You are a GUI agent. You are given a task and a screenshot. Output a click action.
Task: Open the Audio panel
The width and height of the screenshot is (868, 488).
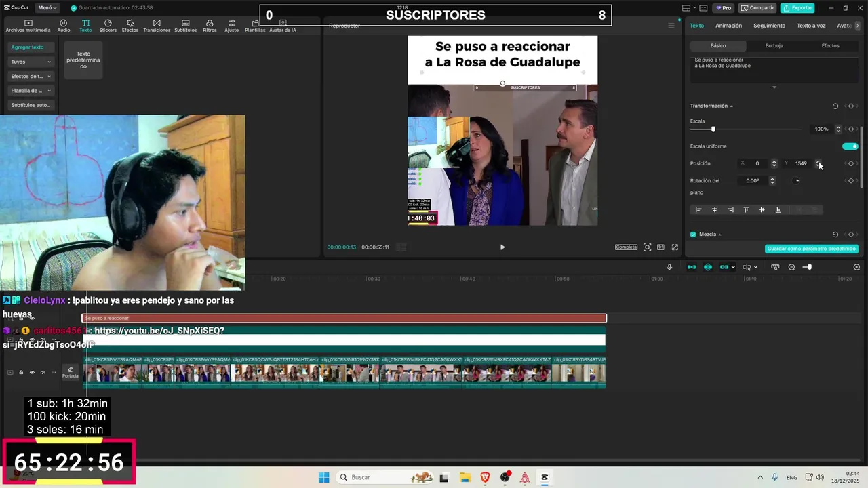point(64,26)
